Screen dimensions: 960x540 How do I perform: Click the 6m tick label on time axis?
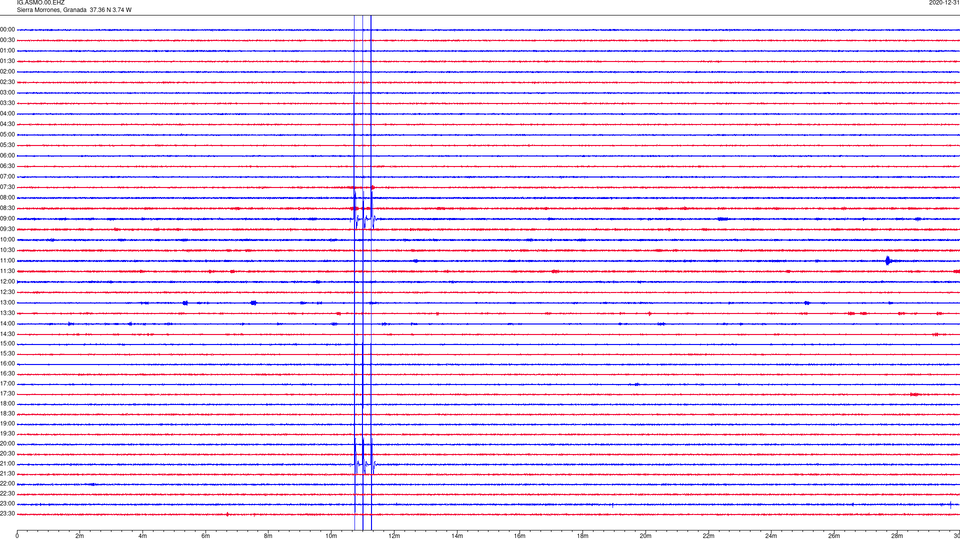click(205, 536)
